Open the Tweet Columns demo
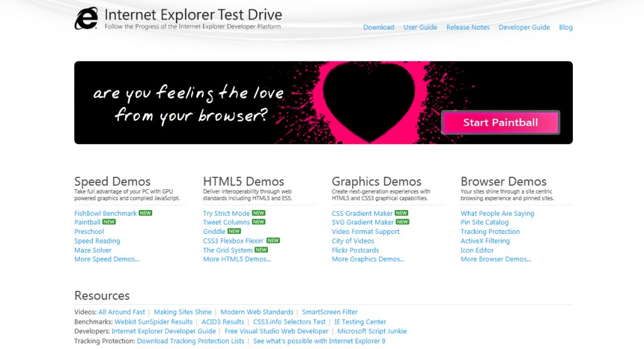 tap(226, 222)
